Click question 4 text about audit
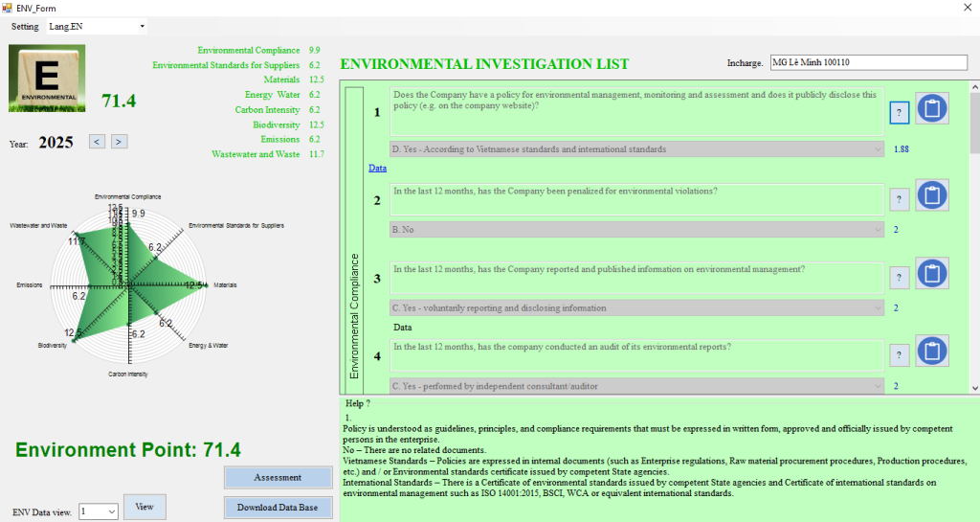 pyautogui.click(x=636, y=355)
